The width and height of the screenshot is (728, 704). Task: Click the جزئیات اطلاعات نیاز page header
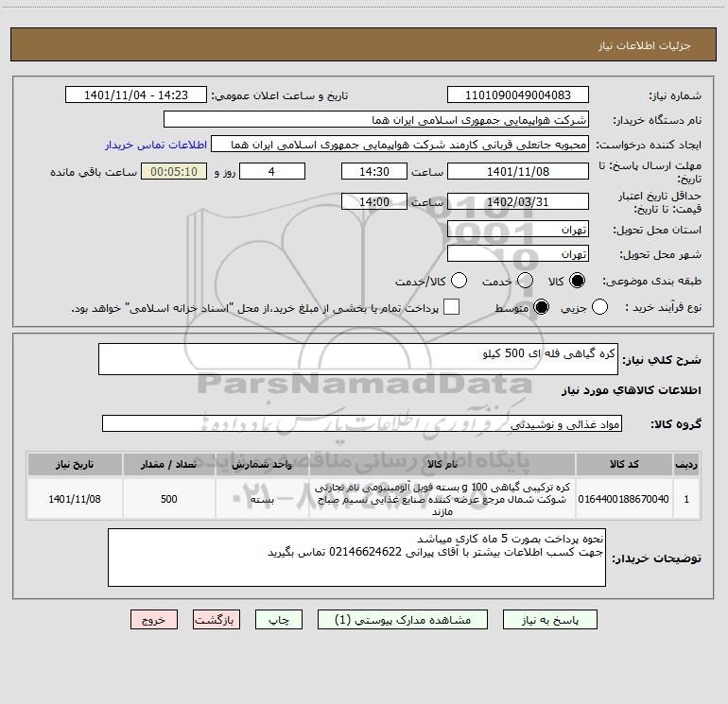point(645,45)
